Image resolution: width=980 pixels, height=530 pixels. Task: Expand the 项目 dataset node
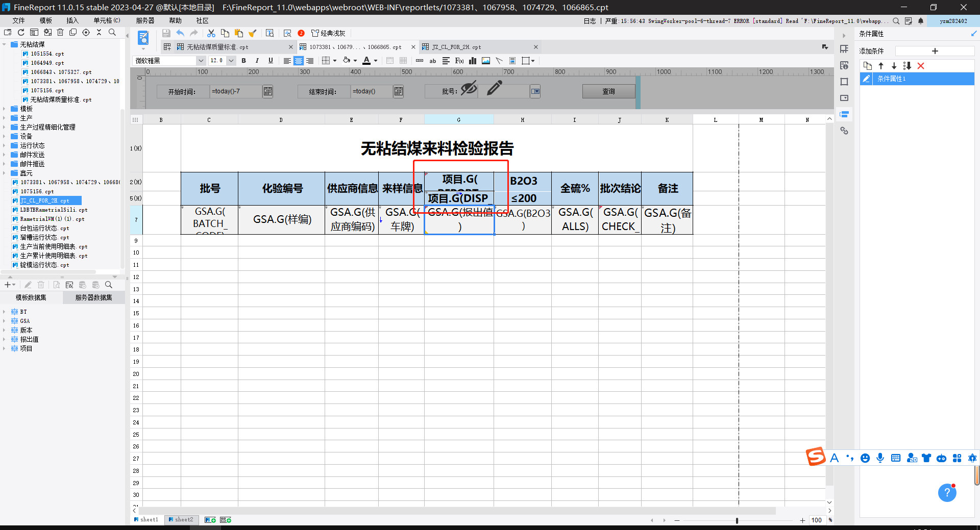click(x=4, y=348)
